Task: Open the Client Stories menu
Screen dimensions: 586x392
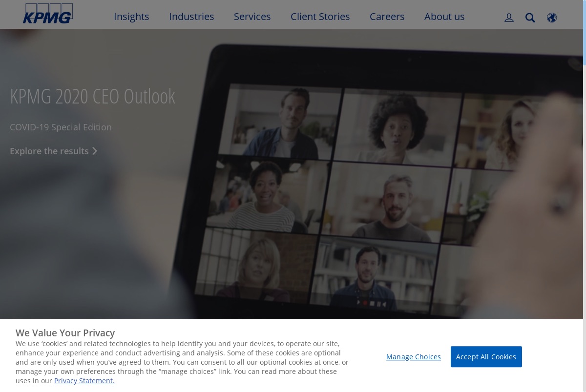Action: pos(320,17)
